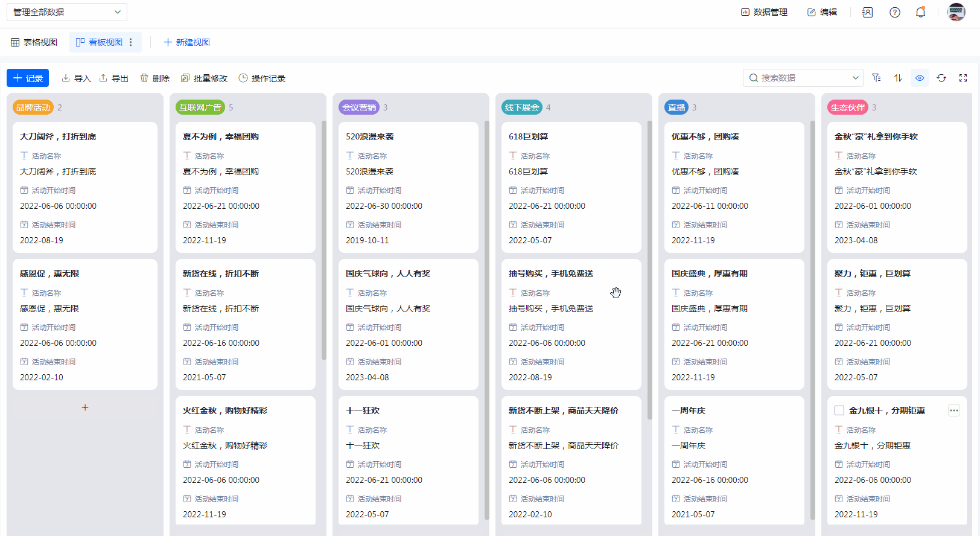Screen dimensions: 980x536
Task: Click the filter icon in toolbar
Action: (x=876, y=78)
